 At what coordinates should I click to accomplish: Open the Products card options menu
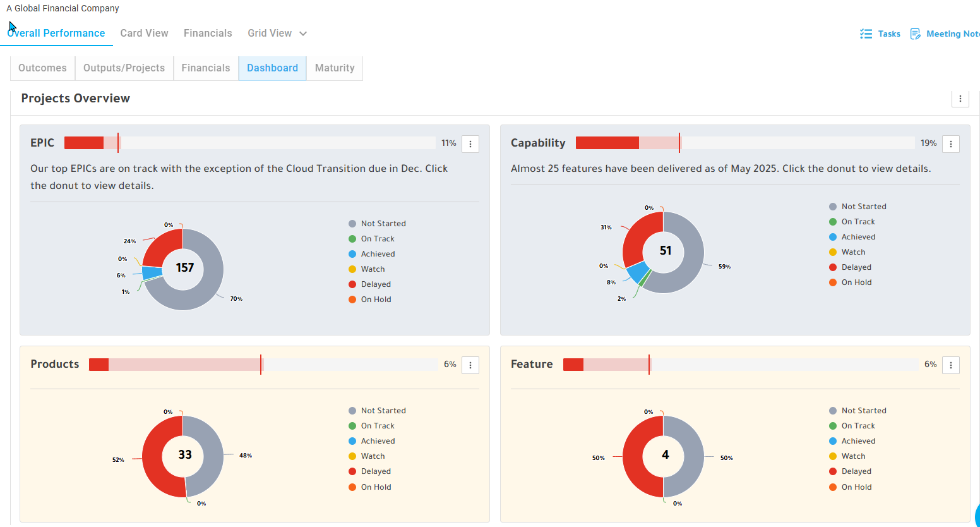(x=470, y=365)
